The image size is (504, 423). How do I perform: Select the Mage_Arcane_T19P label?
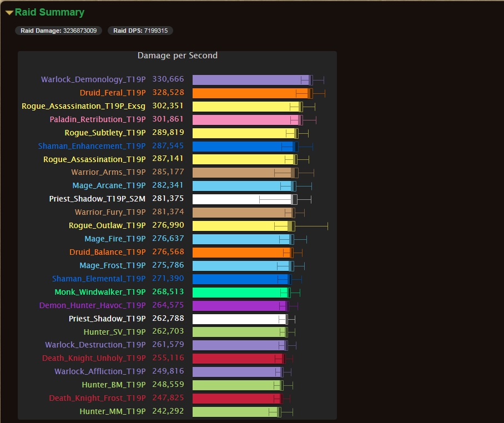109,185
